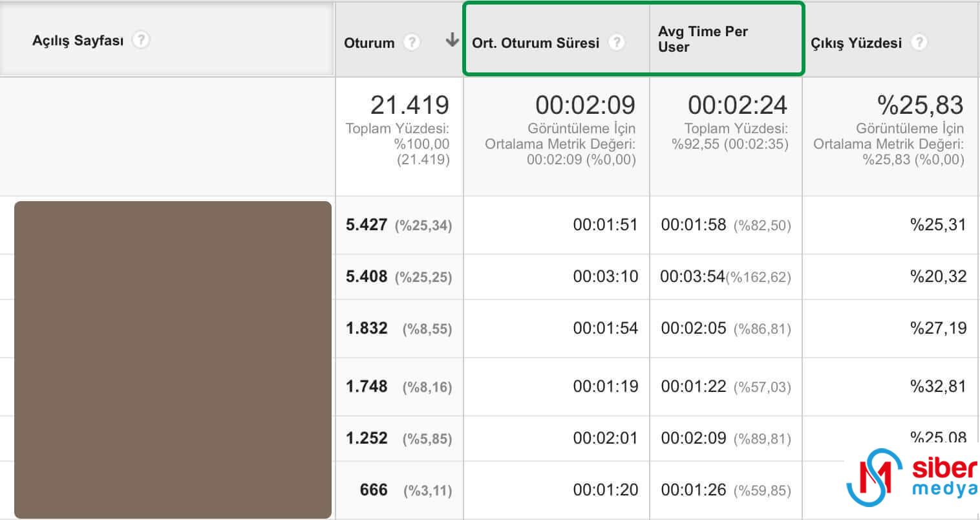Image resolution: width=980 pixels, height=520 pixels.
Task: Sort by Açılış Sayfası column header
Action: tap(78, 41)
